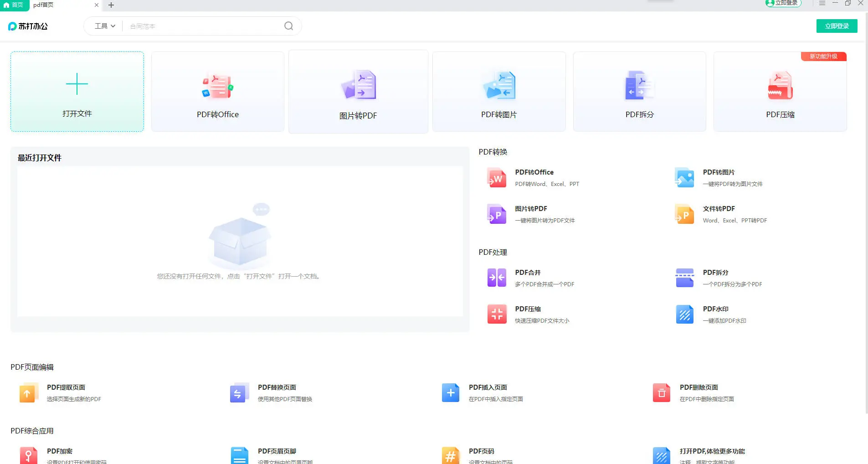Open the hamburger menu in title bar
Viewport: 868px width, 464px height.
(822, 3)
